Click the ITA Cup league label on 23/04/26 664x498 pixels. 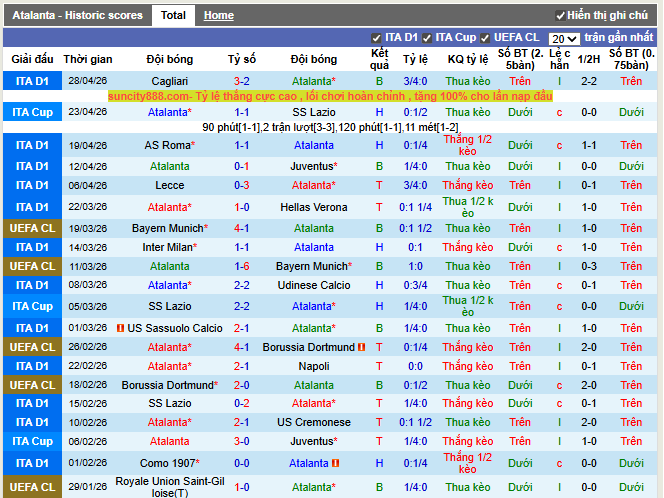pyautogui.click(x=32, y=112)
